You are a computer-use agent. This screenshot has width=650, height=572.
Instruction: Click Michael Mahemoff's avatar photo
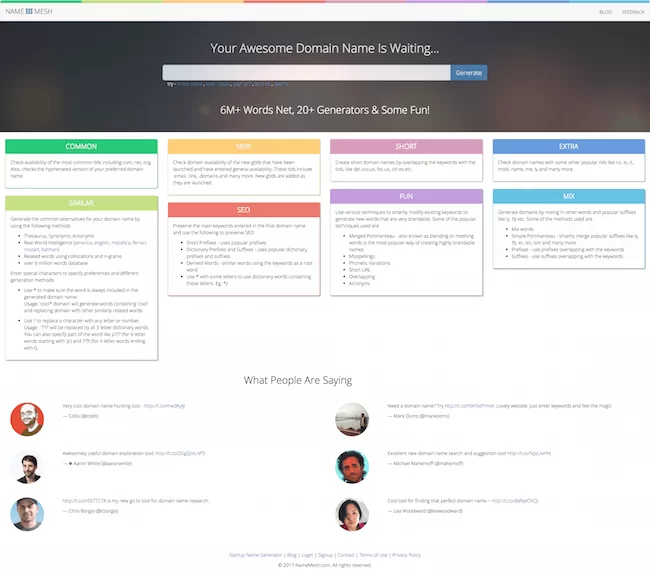tap(352, 467)
